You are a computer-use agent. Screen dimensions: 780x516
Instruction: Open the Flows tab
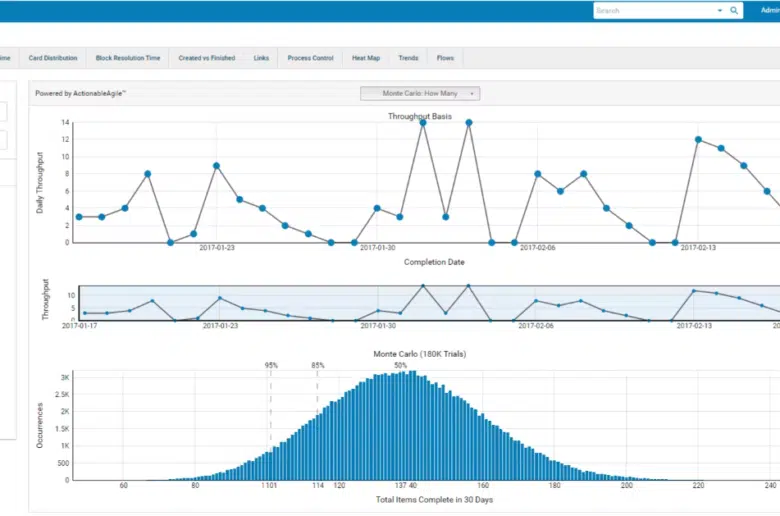click(445, 58)
